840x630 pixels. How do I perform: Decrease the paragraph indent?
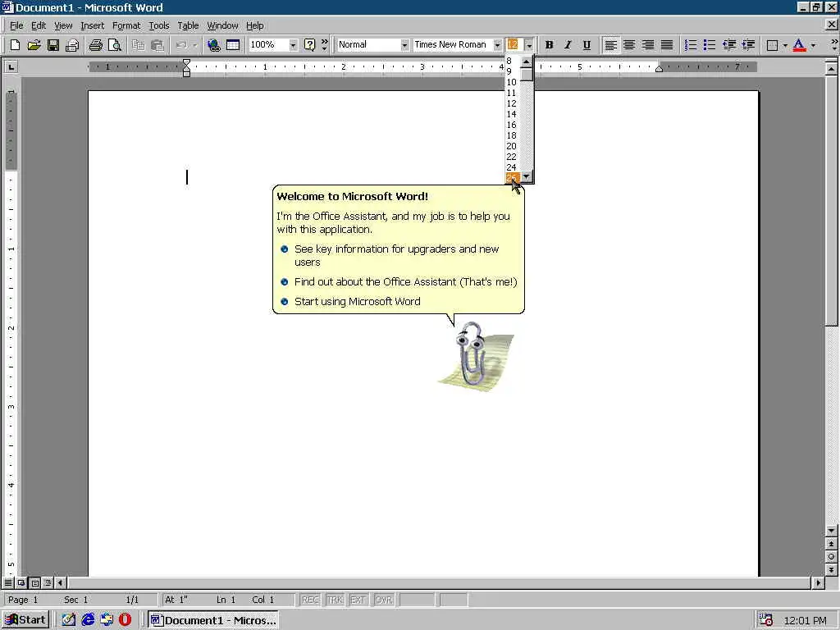[729, 45]
